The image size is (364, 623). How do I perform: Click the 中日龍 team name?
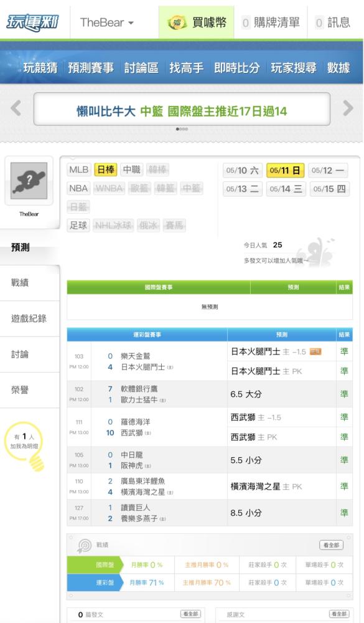point(132,455)
